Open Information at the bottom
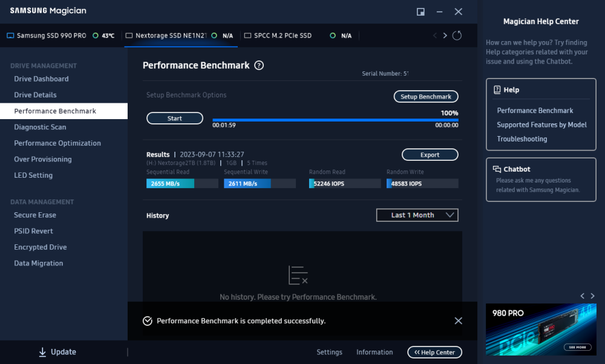Screen dimensions: 605x364 pyautogui.click(x=374, y=352)
